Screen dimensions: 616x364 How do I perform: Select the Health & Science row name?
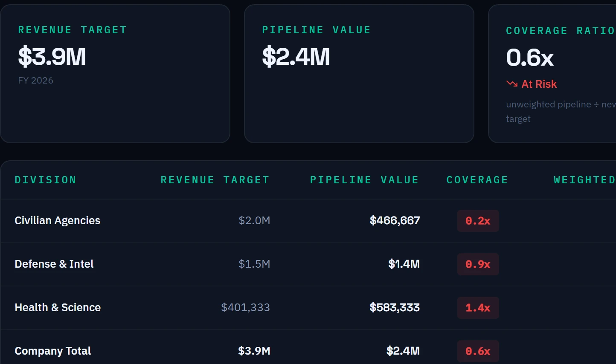58,307
